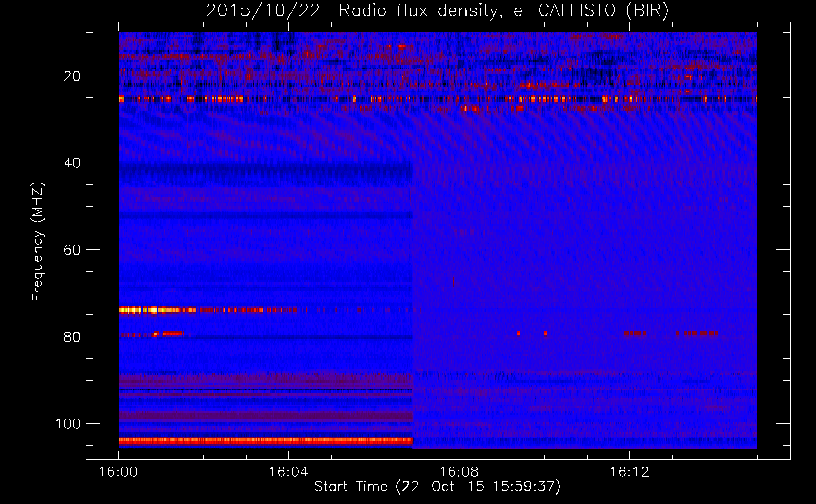Click the "20" frequency tick label
Screen dimensions: 816x504
pyautogui.click(x=72, y=76)
